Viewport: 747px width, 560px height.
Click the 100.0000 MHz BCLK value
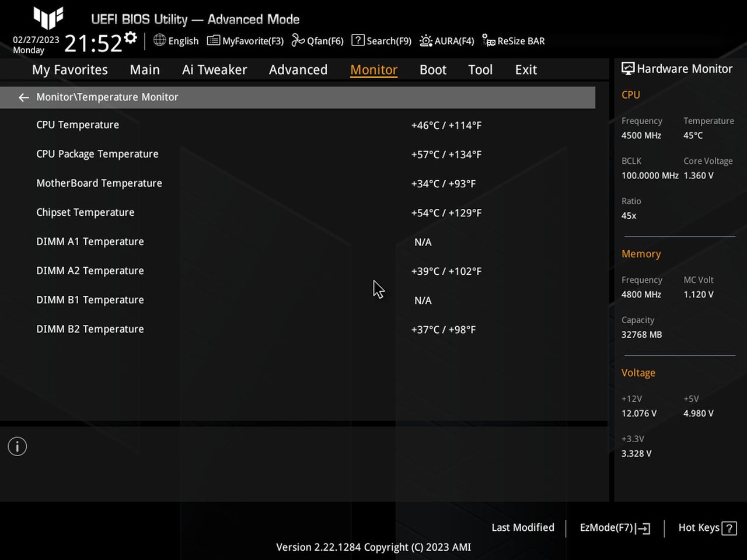650,176
